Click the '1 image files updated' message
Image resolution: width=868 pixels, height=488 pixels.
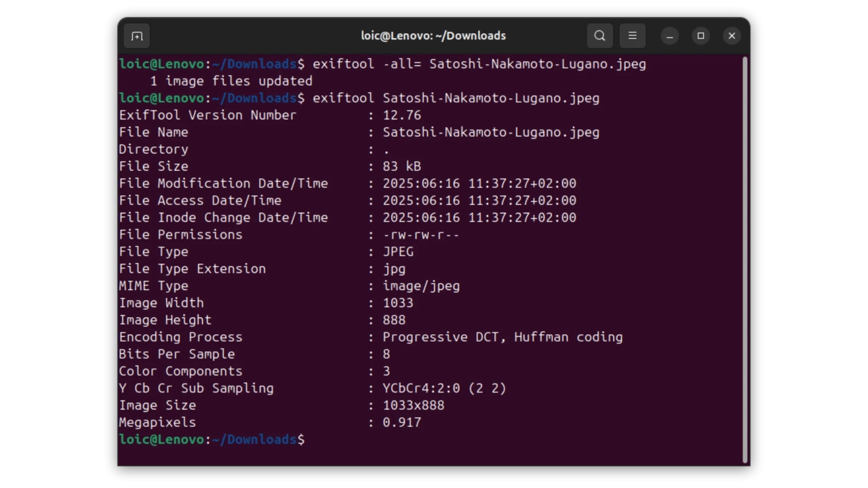(x=231, y=81)
